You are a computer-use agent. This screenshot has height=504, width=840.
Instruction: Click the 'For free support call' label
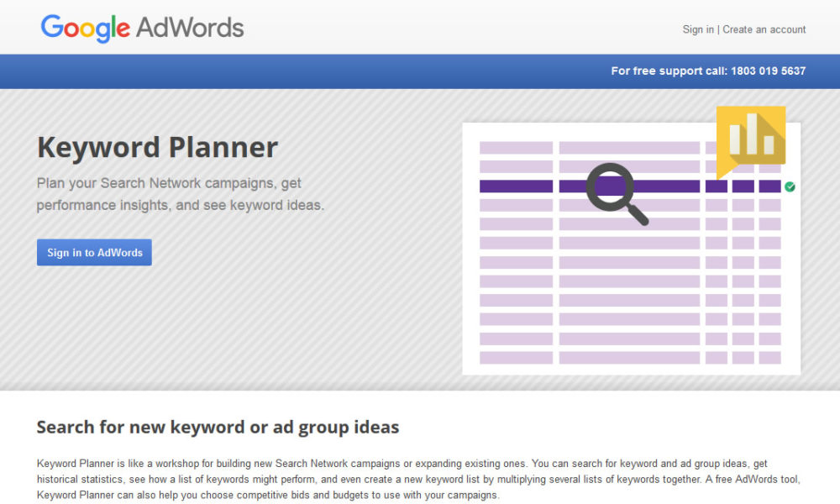669,71
